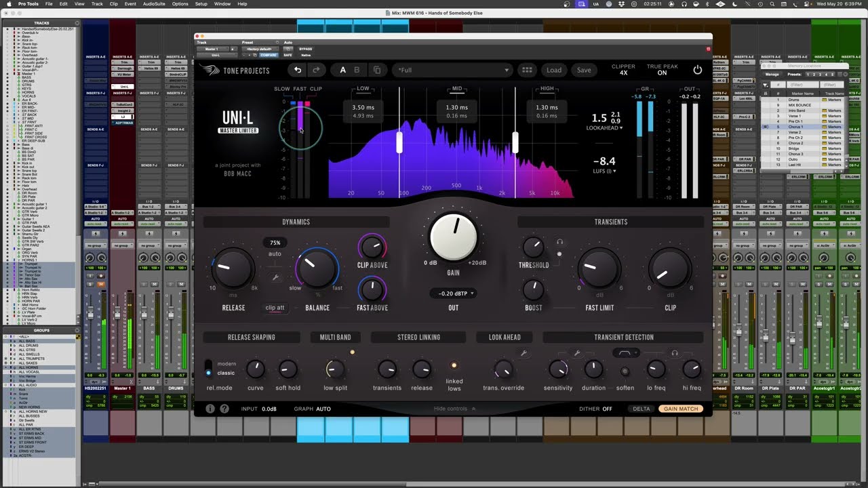Open the File menu
The width and height of the screenshot is (868, 488).
49,4
